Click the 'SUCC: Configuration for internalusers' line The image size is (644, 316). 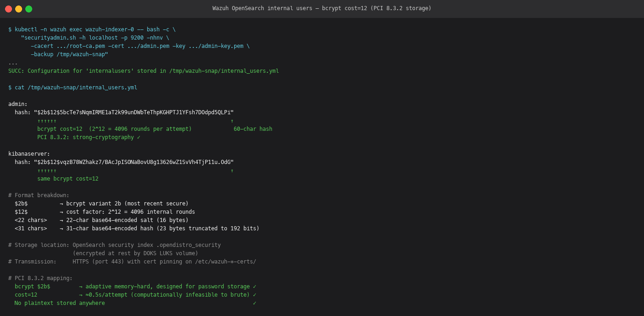tap(144, 71)
